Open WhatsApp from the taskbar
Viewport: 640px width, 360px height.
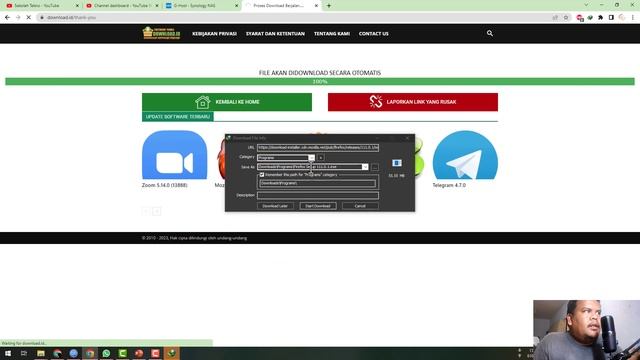pos(106,353)
